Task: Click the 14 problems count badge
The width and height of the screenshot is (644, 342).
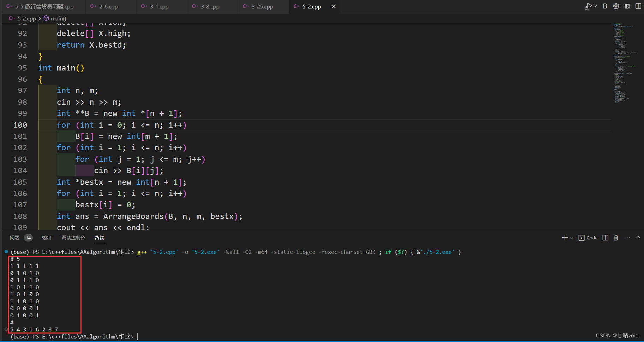Action: [28, 238]
